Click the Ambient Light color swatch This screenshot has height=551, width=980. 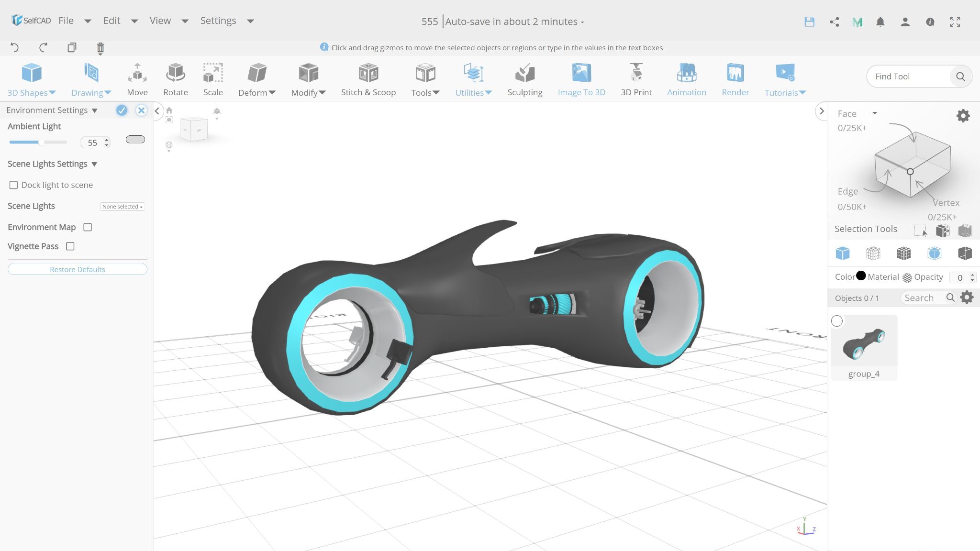coord(135,139)
